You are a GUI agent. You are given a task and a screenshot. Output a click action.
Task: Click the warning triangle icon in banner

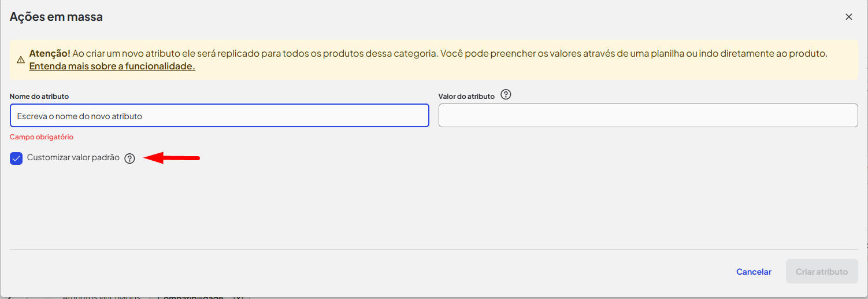point(20,60)
